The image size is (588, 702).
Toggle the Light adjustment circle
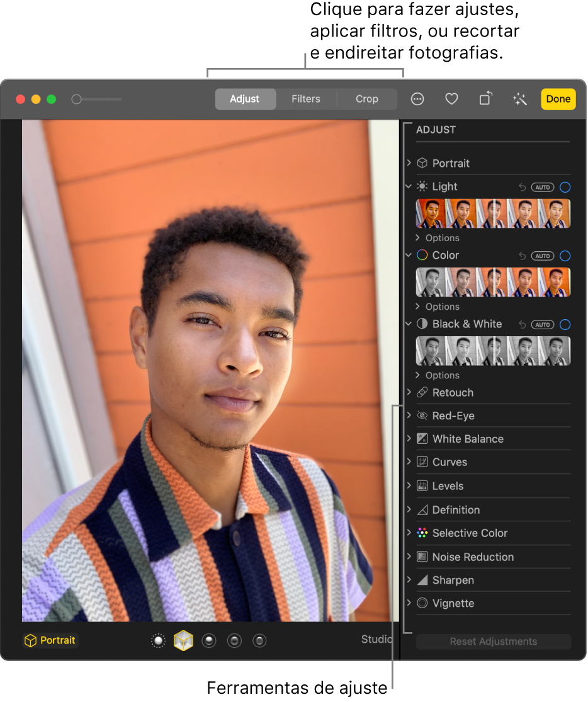pos(565,187)
